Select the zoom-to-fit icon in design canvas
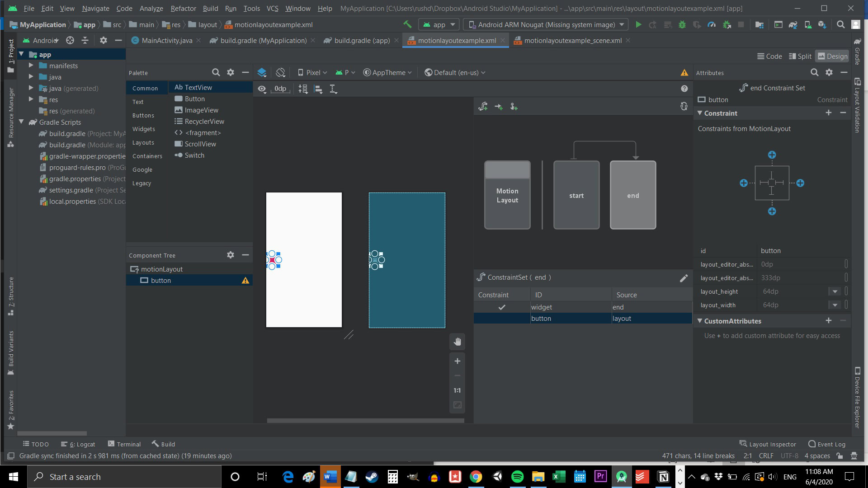The width and height of the screenshot is (868, 488). point(457,405)
